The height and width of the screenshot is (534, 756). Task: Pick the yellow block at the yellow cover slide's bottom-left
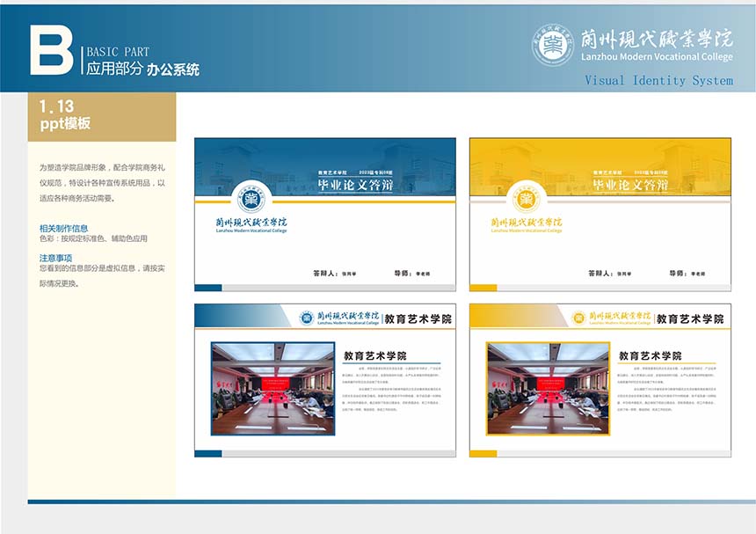pos(483,287)
